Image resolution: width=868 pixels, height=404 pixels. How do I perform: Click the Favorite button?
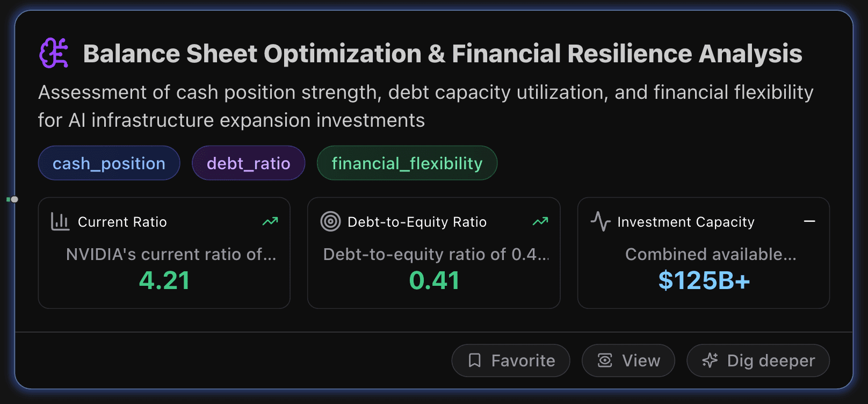coord(510,360)
